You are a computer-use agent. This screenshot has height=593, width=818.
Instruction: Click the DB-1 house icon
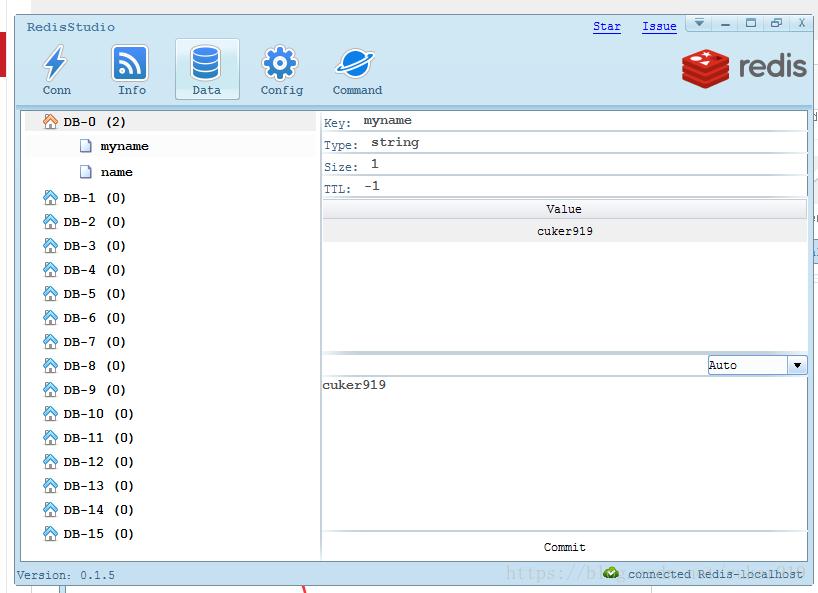(51, 198)
